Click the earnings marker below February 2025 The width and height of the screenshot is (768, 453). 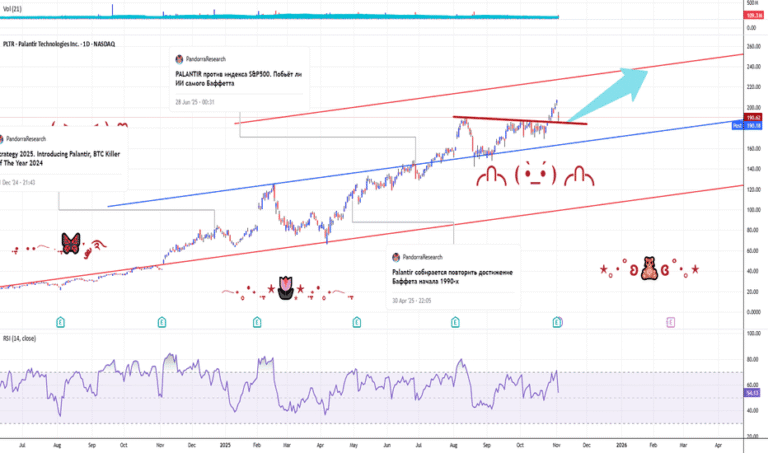tap(257, 322)
